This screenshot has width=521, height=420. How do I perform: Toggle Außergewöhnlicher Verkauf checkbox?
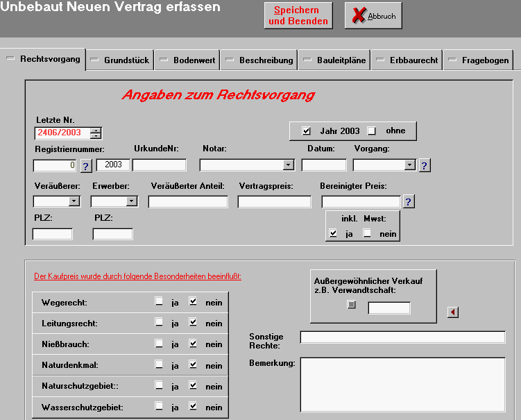[x=351, y=304]
